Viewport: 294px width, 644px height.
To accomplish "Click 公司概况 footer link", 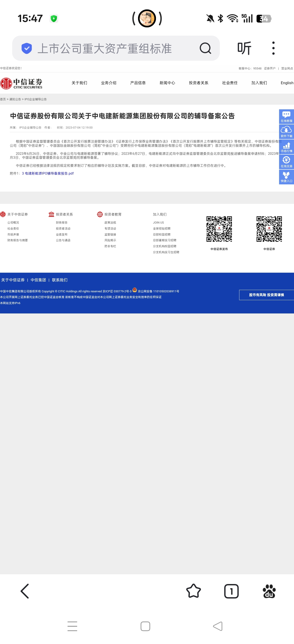I will 13,222.
